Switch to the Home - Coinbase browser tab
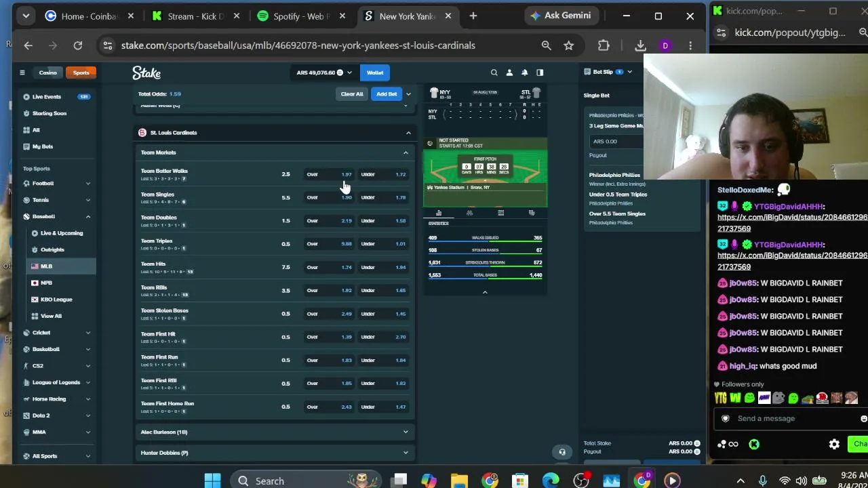 [90, 16]
